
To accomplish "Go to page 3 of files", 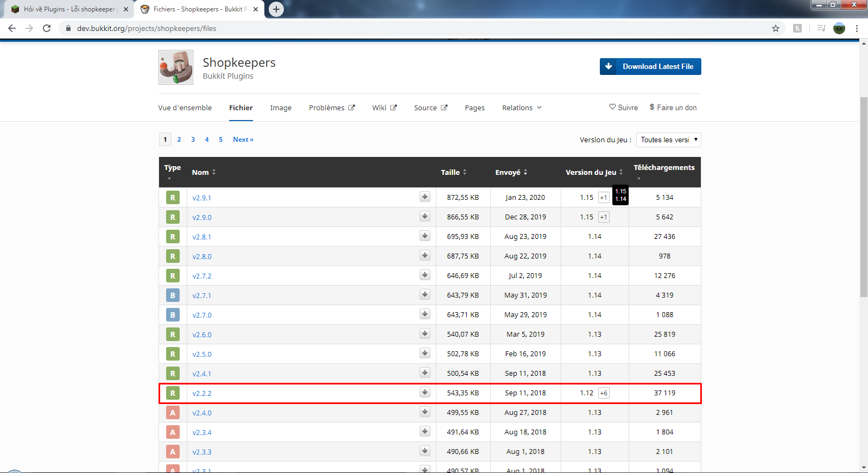I will tap(193, 140).
